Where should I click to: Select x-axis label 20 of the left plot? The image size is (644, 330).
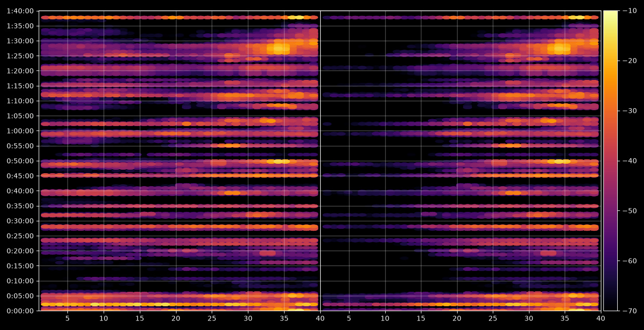pos(176,320)
